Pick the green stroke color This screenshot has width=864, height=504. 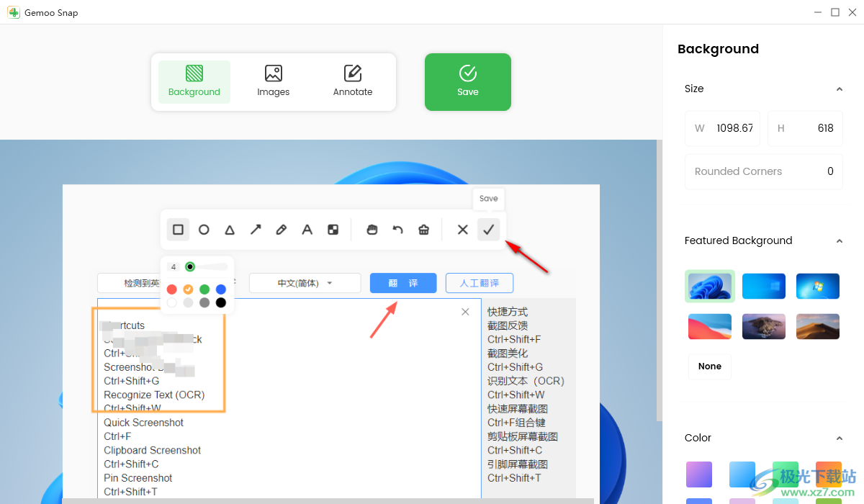click(204, 289)
